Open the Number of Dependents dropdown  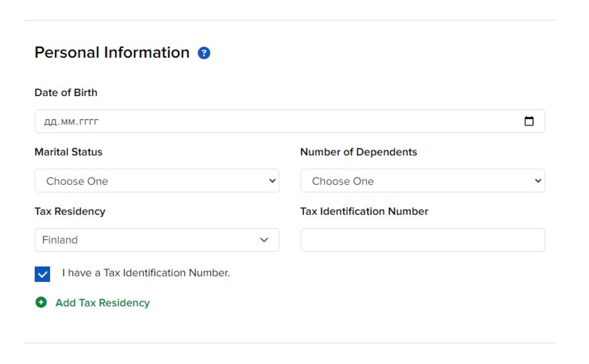pyautogui.click(x=422, y=181)
